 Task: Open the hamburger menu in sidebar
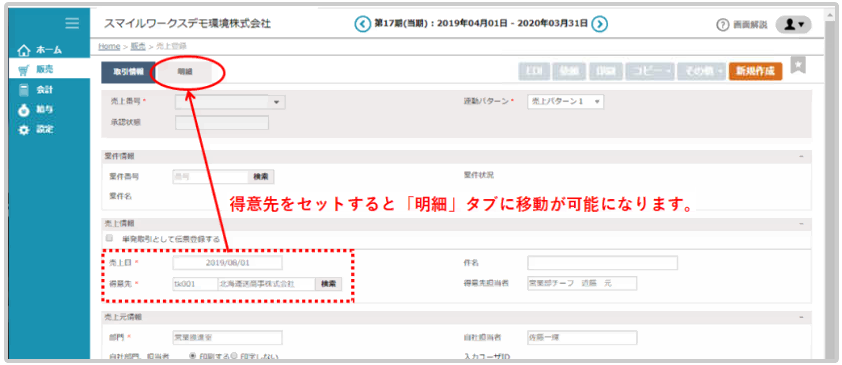72,23
